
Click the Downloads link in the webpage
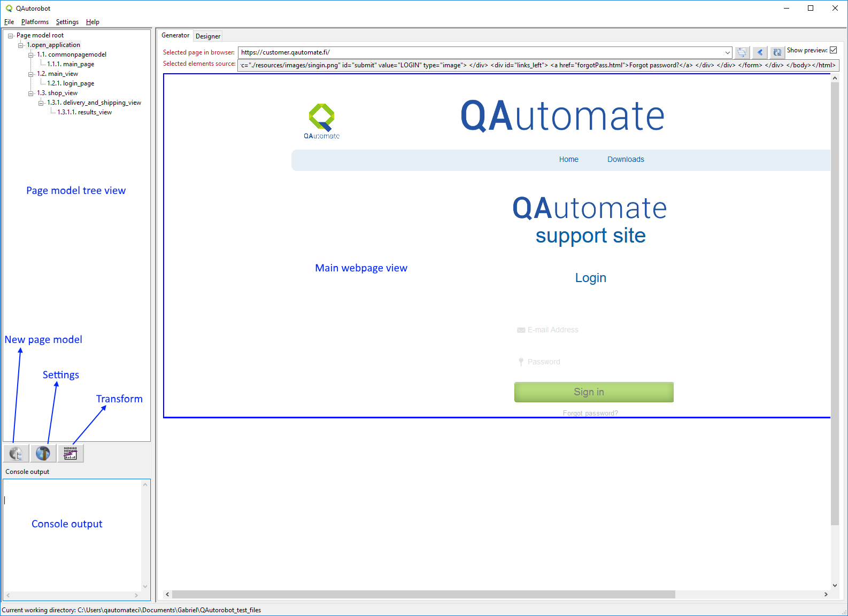[626, 159]
